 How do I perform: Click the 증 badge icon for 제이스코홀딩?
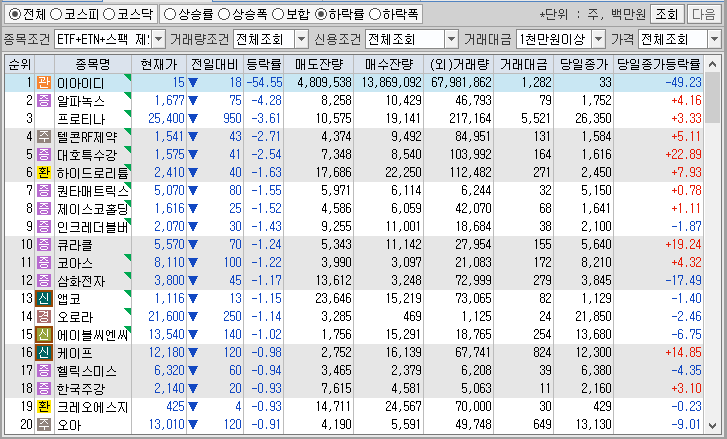(x=44, y=209)
